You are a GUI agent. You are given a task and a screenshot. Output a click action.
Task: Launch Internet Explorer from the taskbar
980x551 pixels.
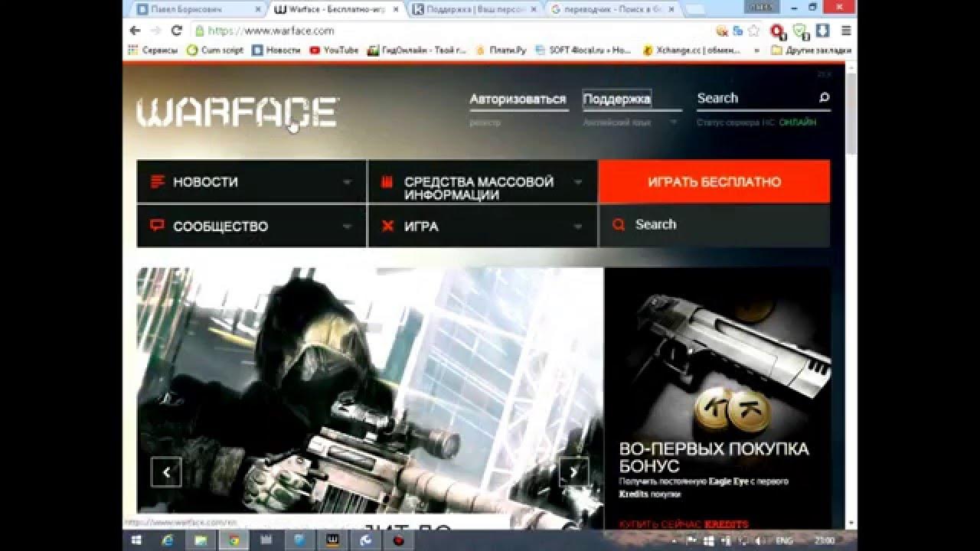[167, 540]
